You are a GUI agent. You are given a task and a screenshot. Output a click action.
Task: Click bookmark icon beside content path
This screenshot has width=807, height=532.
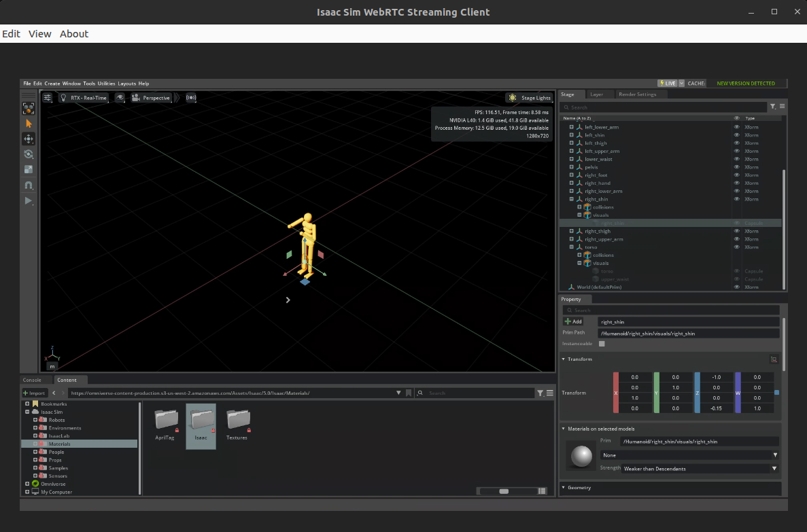pyautogui.click(x=409, y=393)
